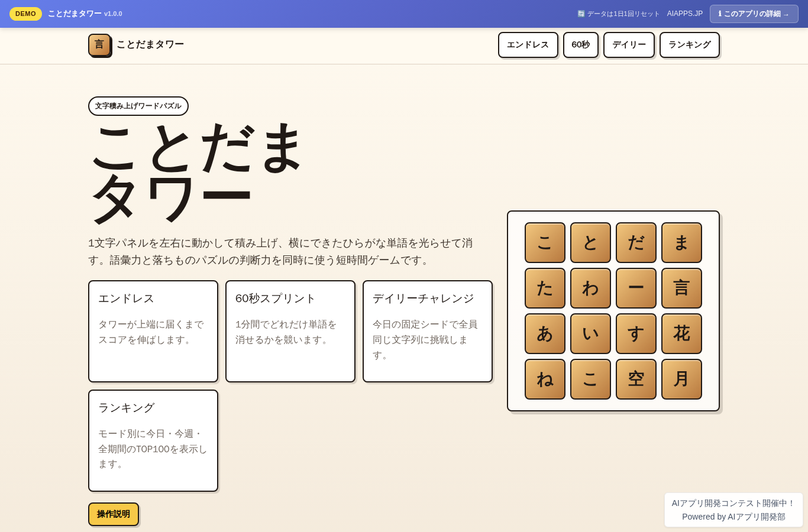This screenshot has height=532, width=808.
Task: Click the 文字積み上げワードパズル tag
Action: (x=138, y=106)
